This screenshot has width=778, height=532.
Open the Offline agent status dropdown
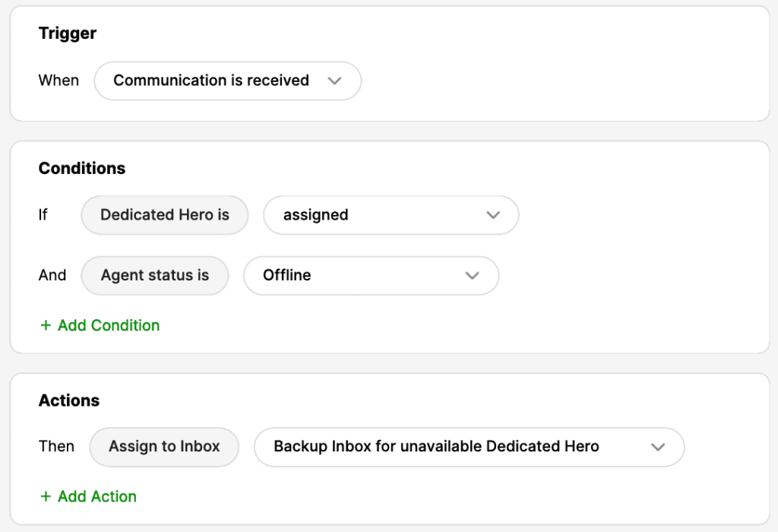click(x=371, y=275)
